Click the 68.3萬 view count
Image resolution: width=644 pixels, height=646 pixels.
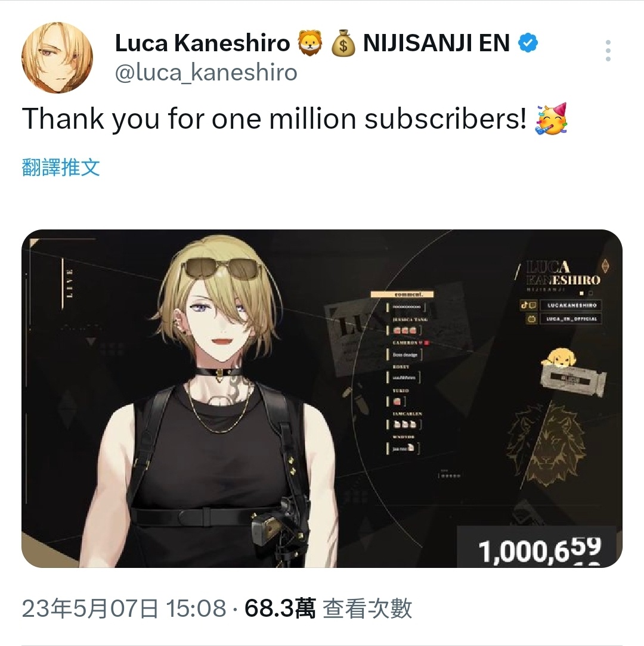coord(280,608)
